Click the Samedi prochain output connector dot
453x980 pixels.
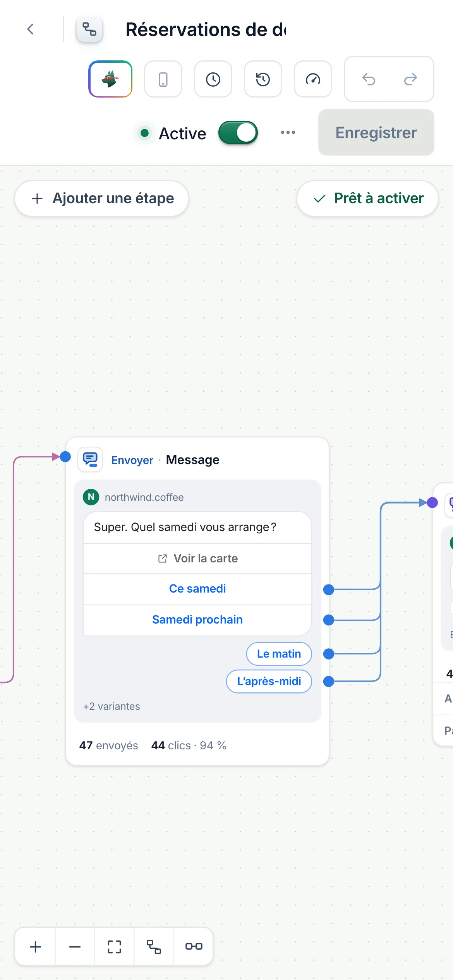329,620
